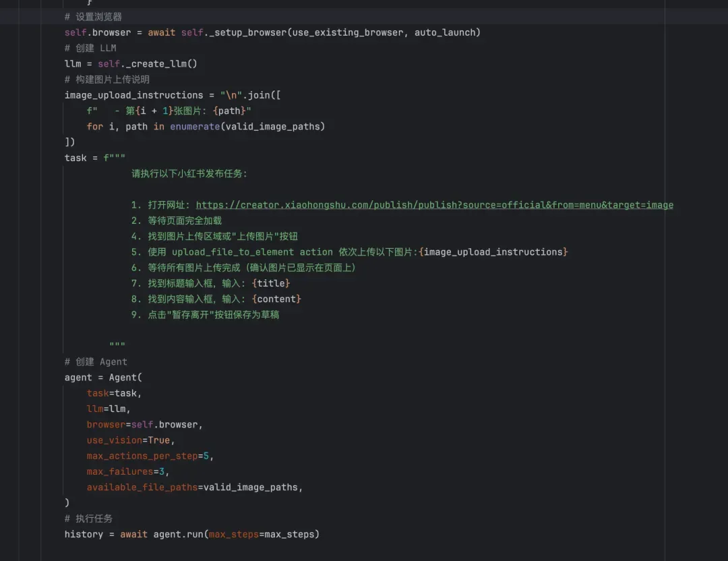
Task: Click the enumerate function call
Action: 195,126
